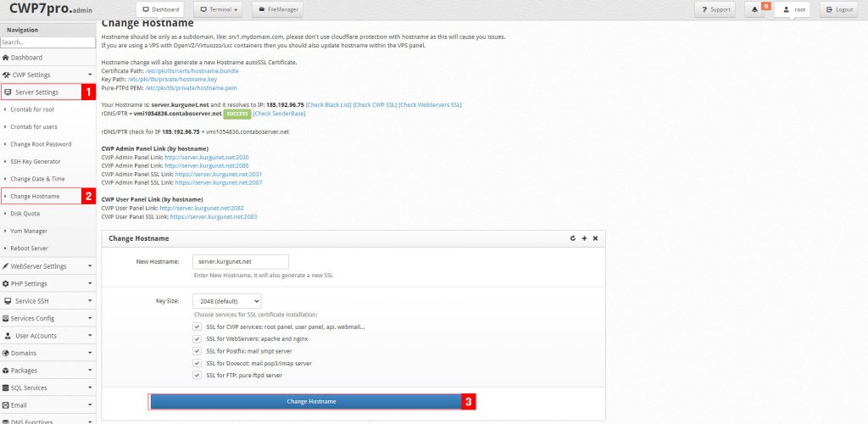This screenshot has height=424, width=868.
Task: Click the Check WebServers SSL link
Action: (430, 104)
